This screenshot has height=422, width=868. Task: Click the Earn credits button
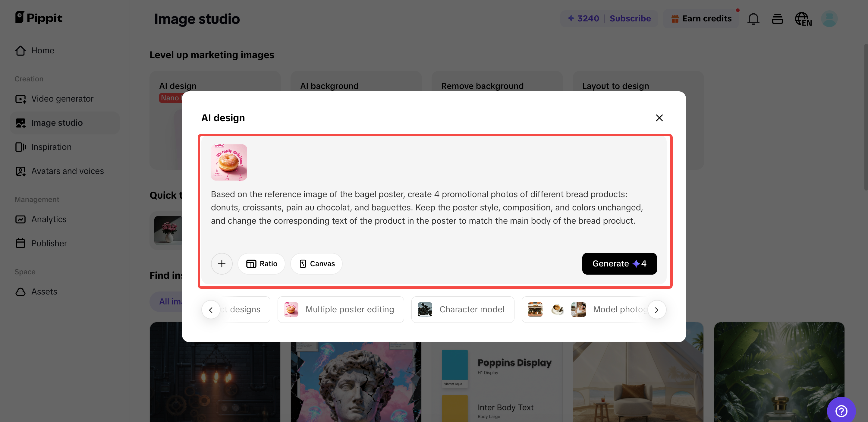click(x=701, y=19)
